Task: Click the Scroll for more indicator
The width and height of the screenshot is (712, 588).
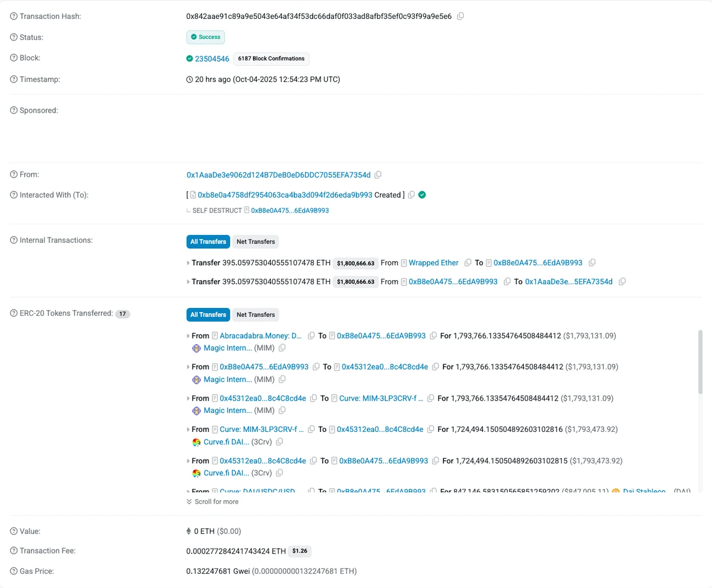Action: pyautogui.click(x=212, y=501)
